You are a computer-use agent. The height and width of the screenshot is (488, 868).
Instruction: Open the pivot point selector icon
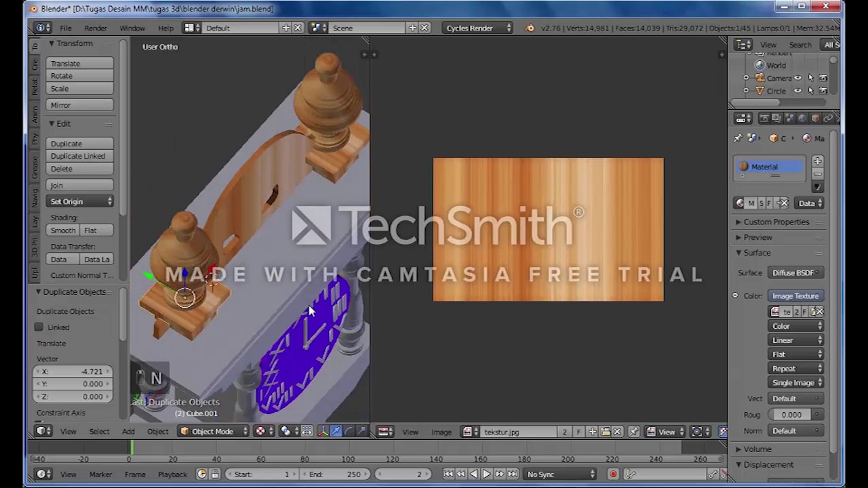[x=289, y=431]
